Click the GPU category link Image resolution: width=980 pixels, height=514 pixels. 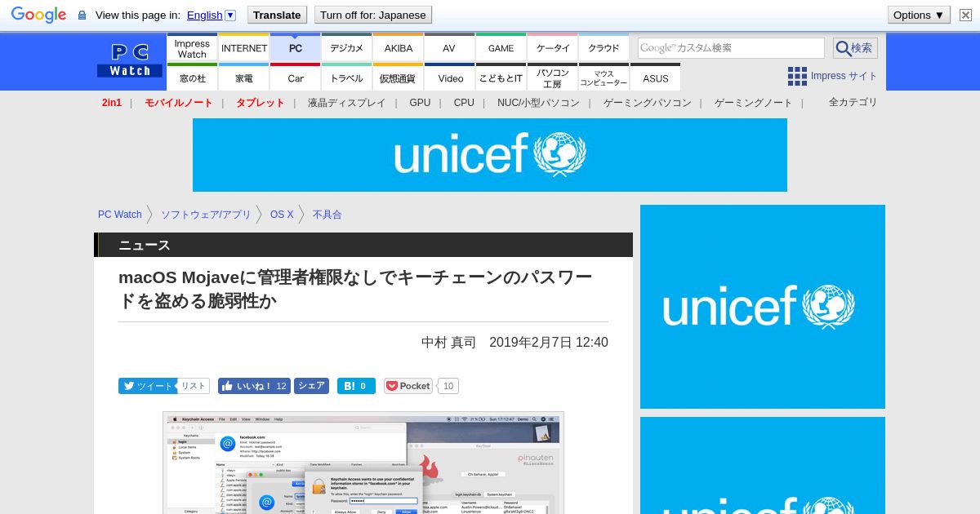[x=420, y=103]
